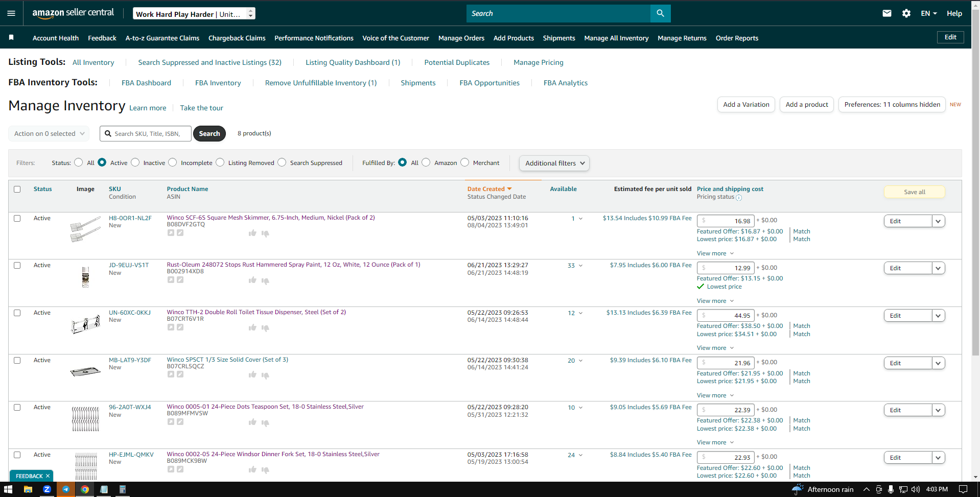This screenshot has width=980, height=497.
Task: Open Listing Quality Dashboard (1) tab
Action: [353, 62]
